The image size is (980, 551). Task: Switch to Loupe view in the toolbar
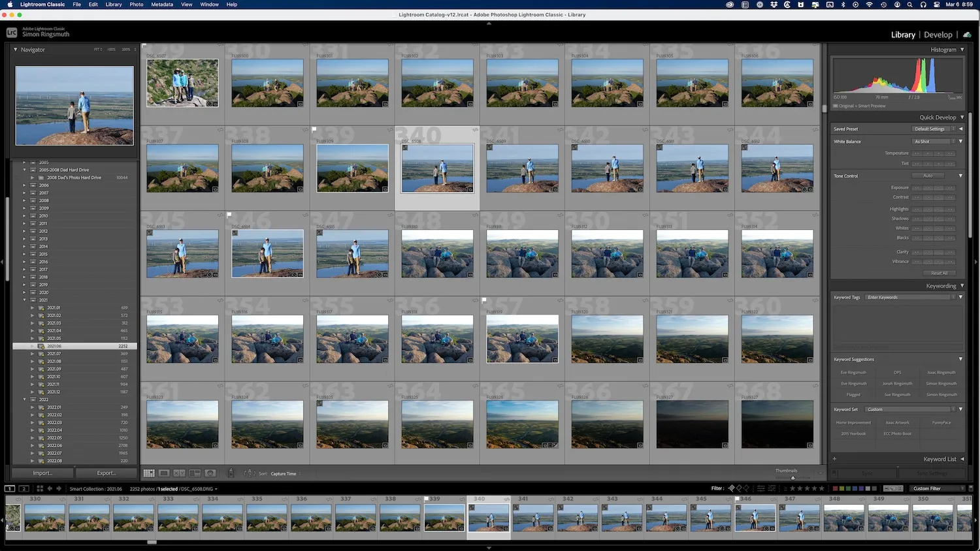(164, 473)
